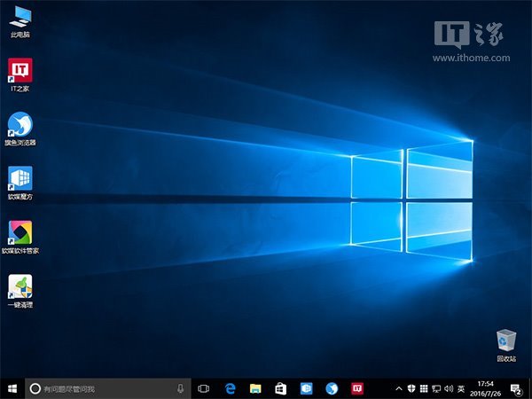Open File Explorer from the taskbar
Image resolution: width=532 pixels, height=399 pixels.
[x=255, y=388]
